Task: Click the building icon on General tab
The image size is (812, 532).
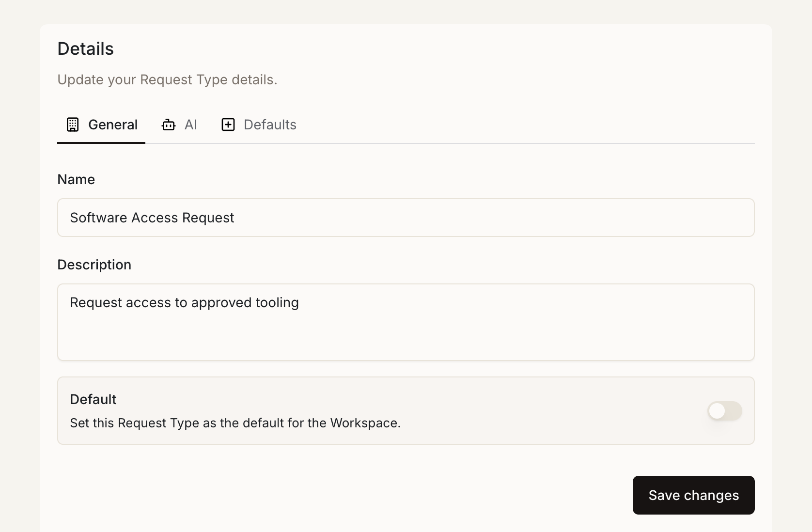Action: 73,125
